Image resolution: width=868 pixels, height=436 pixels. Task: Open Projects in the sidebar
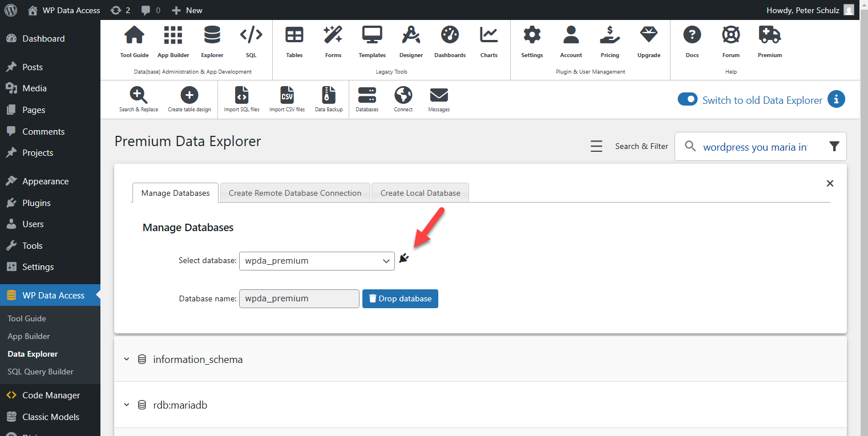[38, 153]
